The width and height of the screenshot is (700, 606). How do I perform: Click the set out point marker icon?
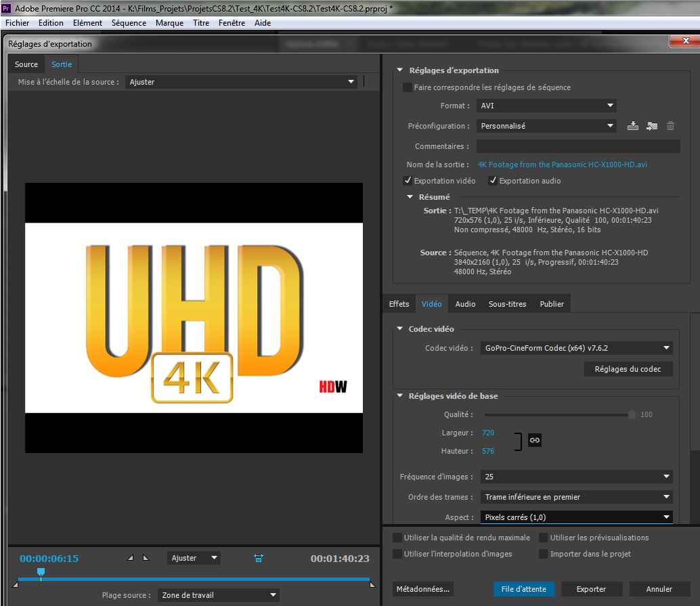pos(146,558)
